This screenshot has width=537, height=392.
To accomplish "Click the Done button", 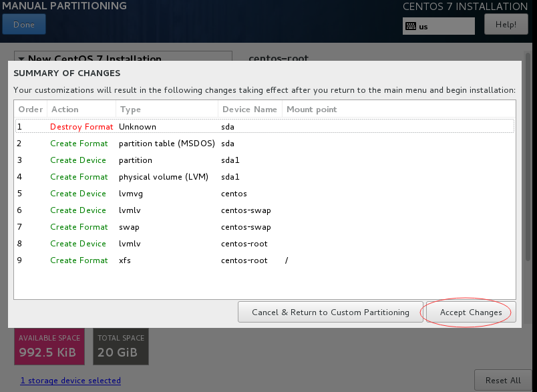I will (x=24, y=24).
